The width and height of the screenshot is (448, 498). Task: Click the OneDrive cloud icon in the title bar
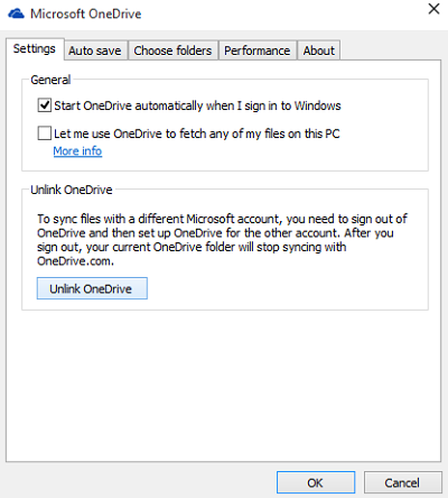click(x=15, y=12)
